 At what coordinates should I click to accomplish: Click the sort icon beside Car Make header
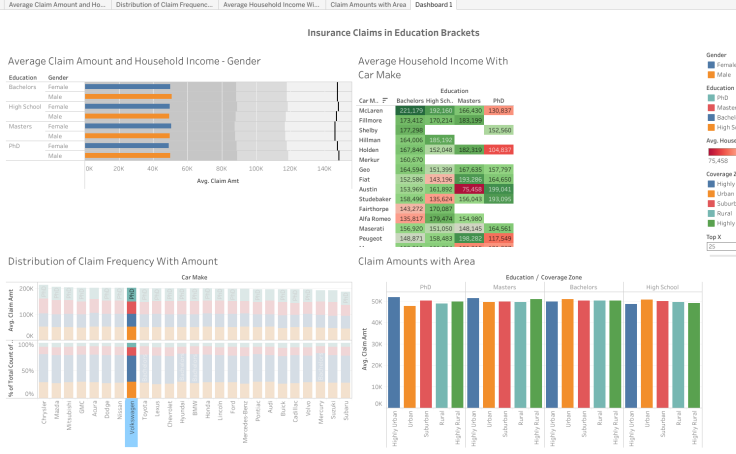385,101
